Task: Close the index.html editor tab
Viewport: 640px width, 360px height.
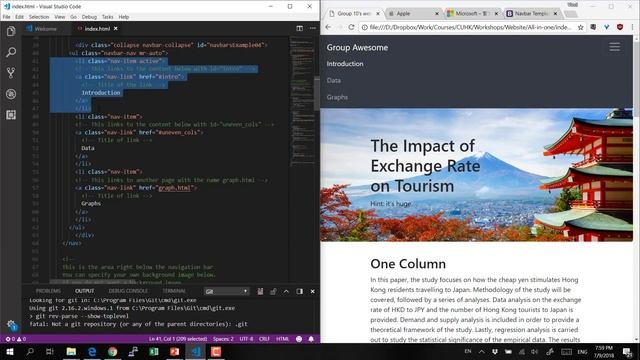Action: [x=116, y=29]
